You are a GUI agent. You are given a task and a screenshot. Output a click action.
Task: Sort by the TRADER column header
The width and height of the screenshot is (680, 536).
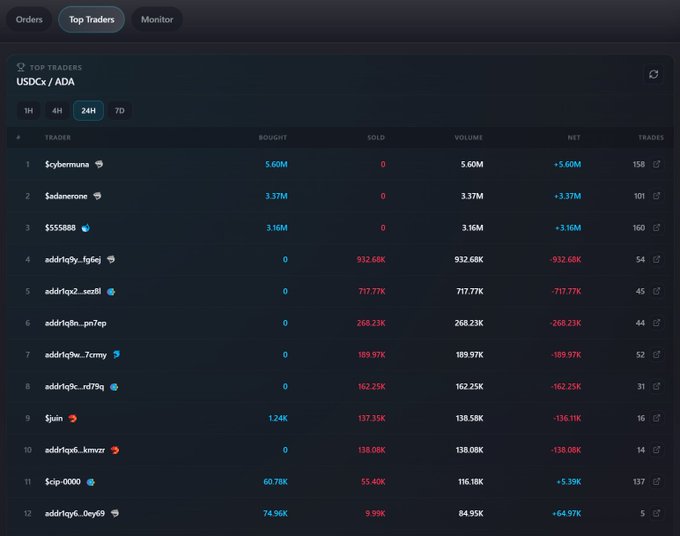(x=58, y=137)
